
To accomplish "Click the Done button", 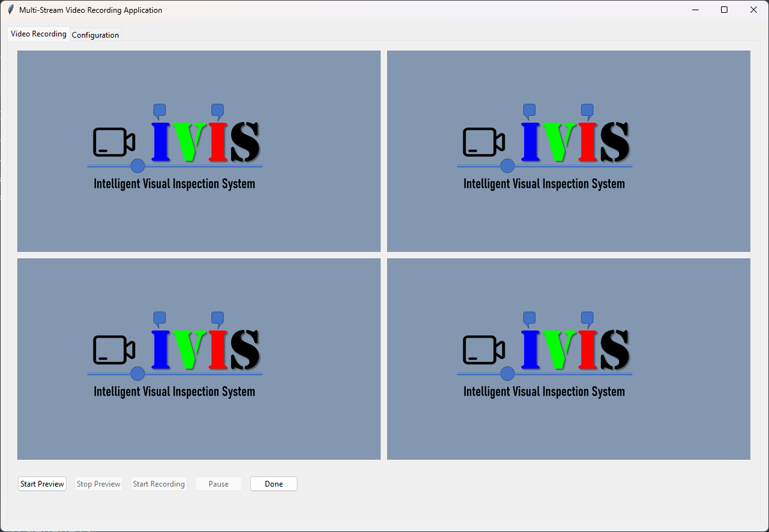I will pyautogui.click(x=274, y=484).
